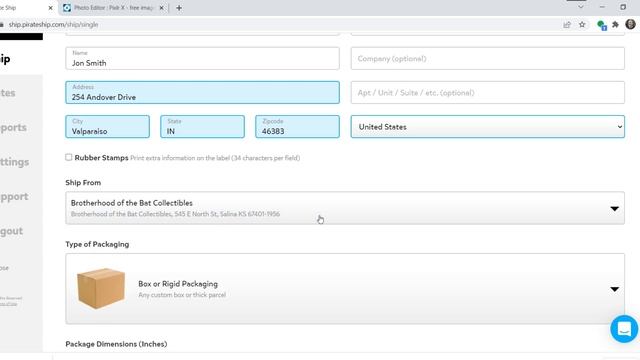This screenshot has height=360, width=640.
Task: Open the tab search chevron
Action: tap(581, 7)
